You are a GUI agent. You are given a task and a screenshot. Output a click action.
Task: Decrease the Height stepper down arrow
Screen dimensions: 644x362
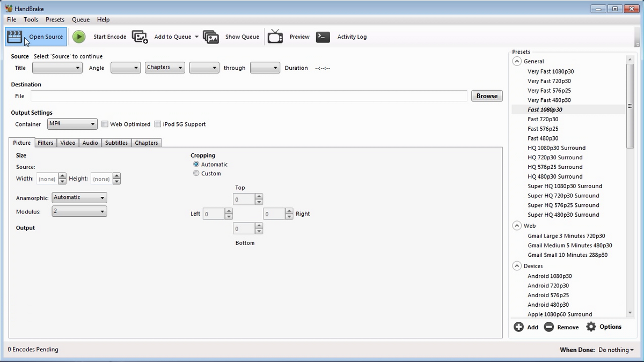[117, 182]
